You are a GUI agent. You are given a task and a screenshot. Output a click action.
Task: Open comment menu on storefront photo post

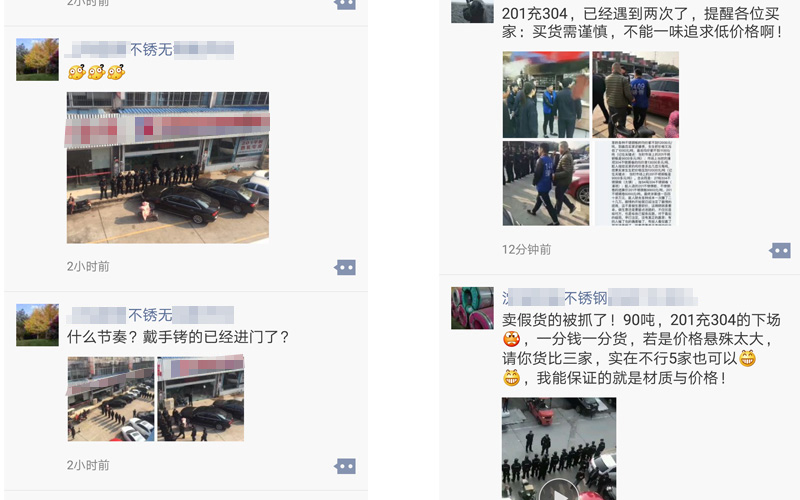[x=345, y=267]
